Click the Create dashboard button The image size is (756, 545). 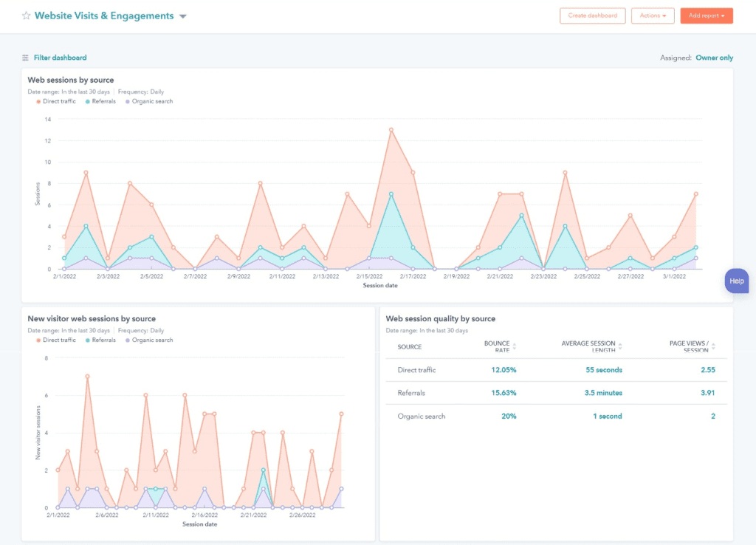pyautogui.click(x=592, y=15)
